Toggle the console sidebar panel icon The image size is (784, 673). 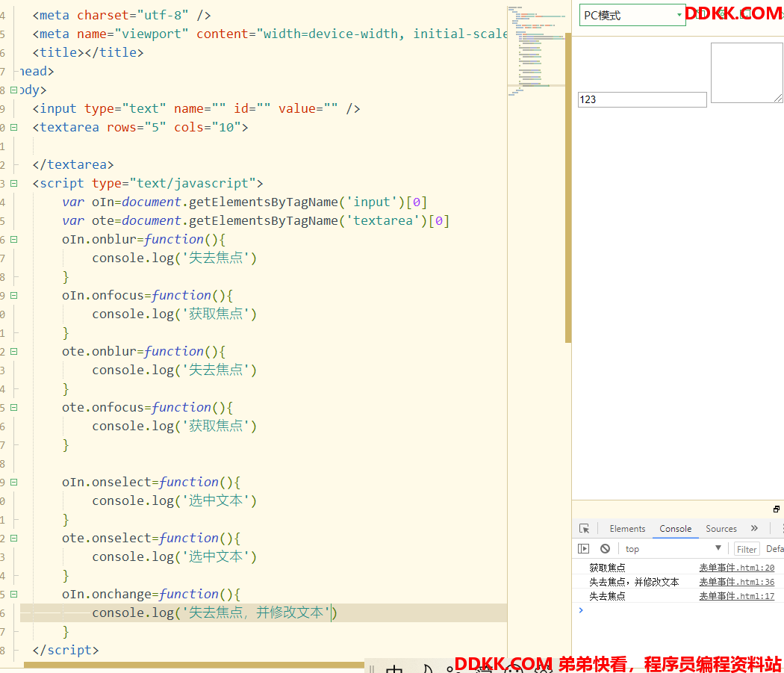click(x=583, y=549)
